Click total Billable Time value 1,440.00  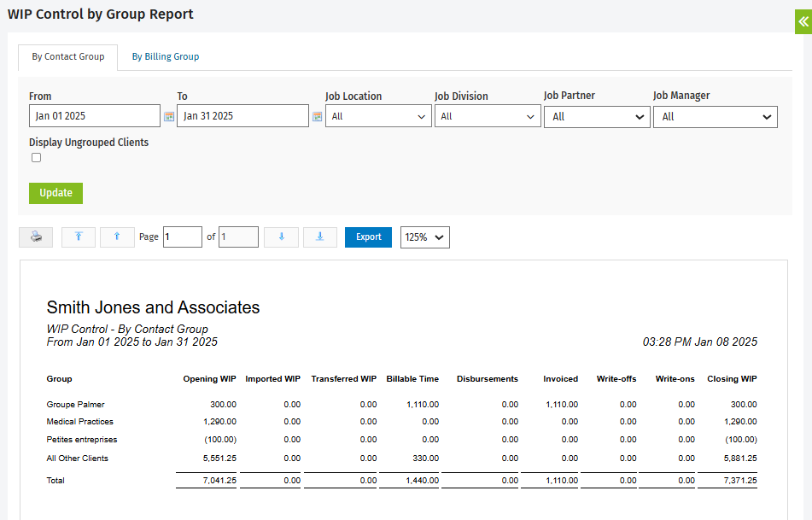(x=422, y=481)
